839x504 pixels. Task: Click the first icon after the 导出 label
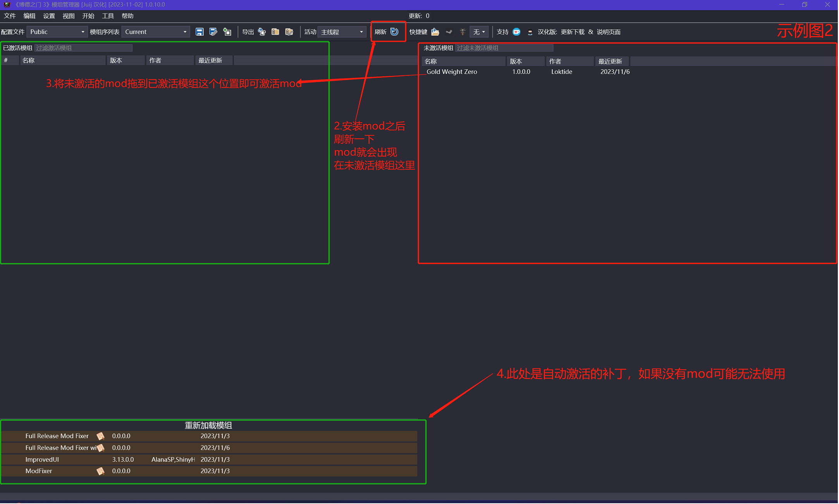coord(262,32)
